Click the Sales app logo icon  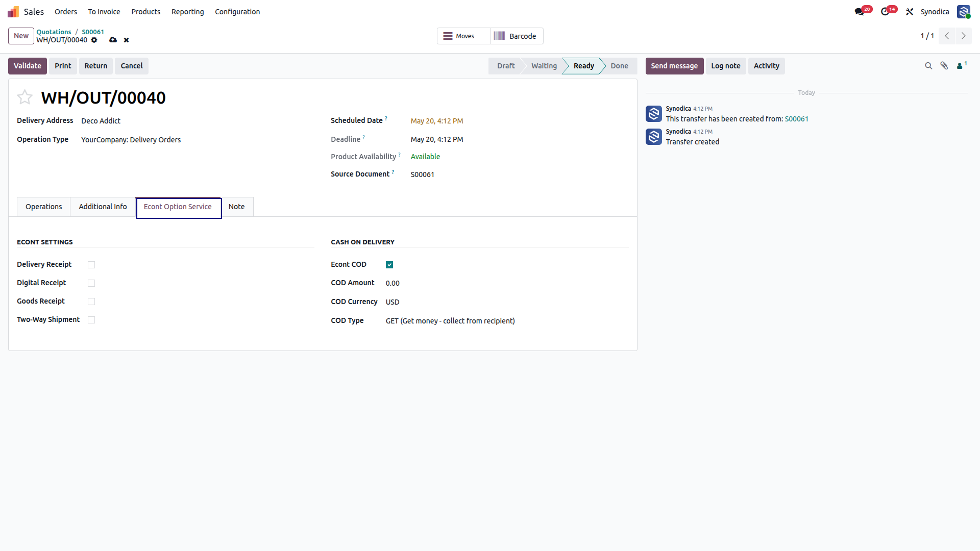tap(13, 12)
